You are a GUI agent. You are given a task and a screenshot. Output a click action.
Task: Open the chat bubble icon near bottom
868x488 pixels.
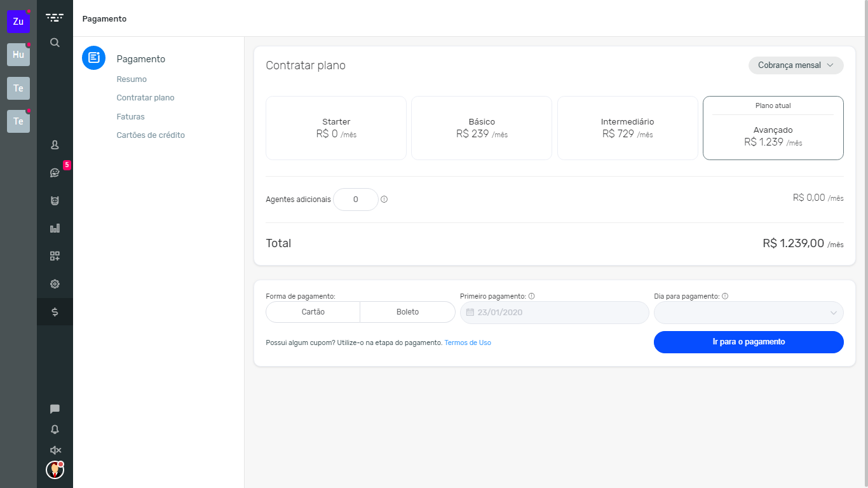pos(55,409)
